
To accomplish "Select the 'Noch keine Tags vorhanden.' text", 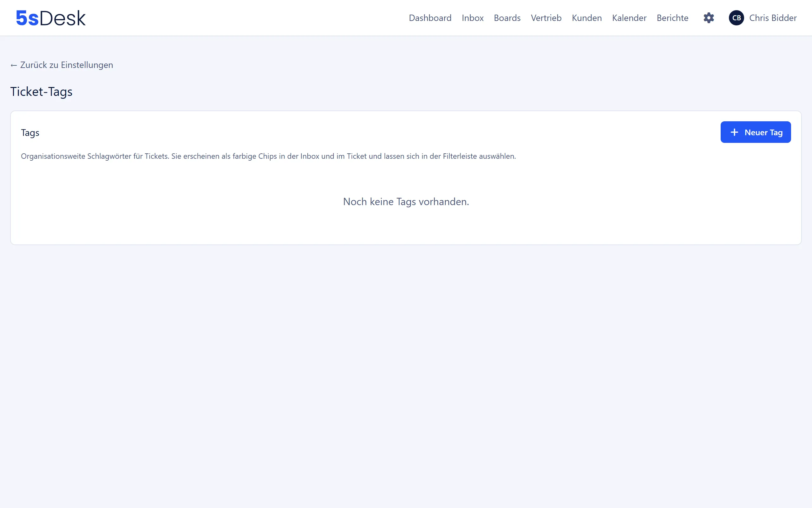I will [x=406, y=202].
